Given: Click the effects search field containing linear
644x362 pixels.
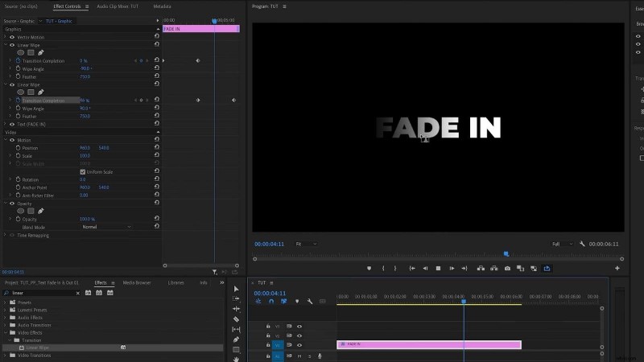Looking at the screenshot, I should coord(41,293).
